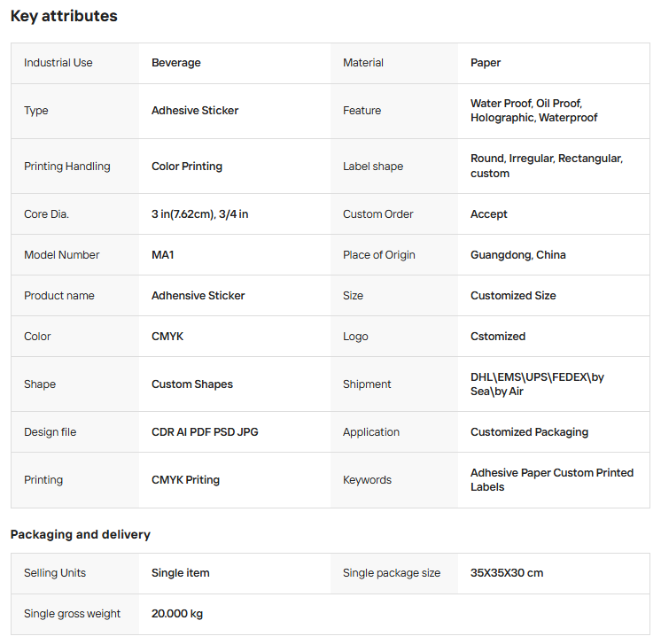This screenshot has width=661, height=644.
Task: Select the Paper material value
Action: 486,63
